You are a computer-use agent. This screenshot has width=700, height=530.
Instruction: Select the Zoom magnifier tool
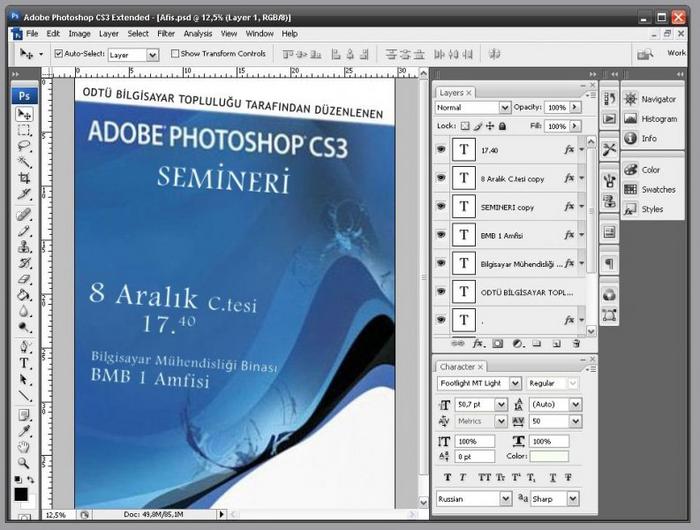[x=24, y=463]
